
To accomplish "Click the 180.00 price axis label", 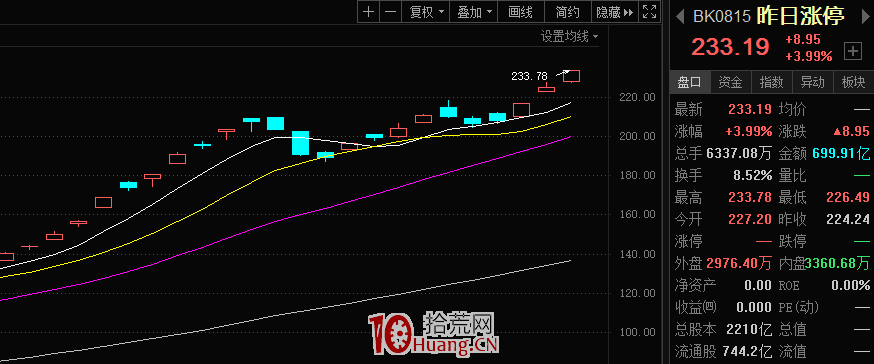I will (638, 176).
